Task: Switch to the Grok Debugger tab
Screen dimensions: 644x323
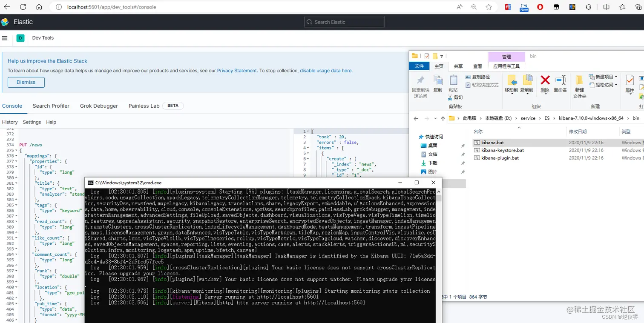Action: (99, 106)
